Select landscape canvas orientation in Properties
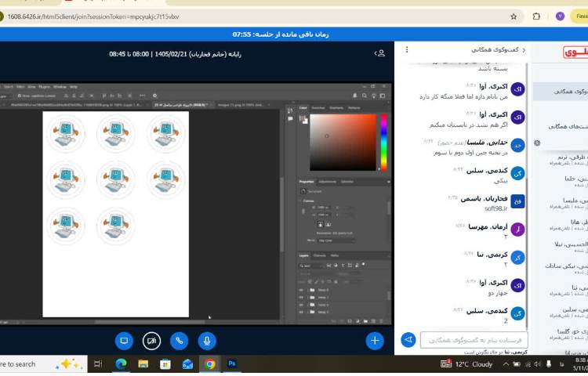The image size is (588, 376). pos(328,224)
